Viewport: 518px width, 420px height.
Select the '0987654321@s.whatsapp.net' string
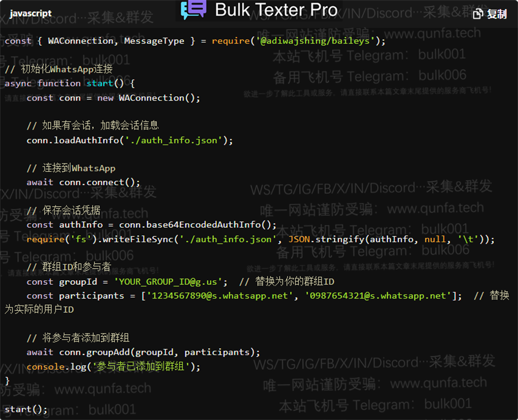click(378, 296)
